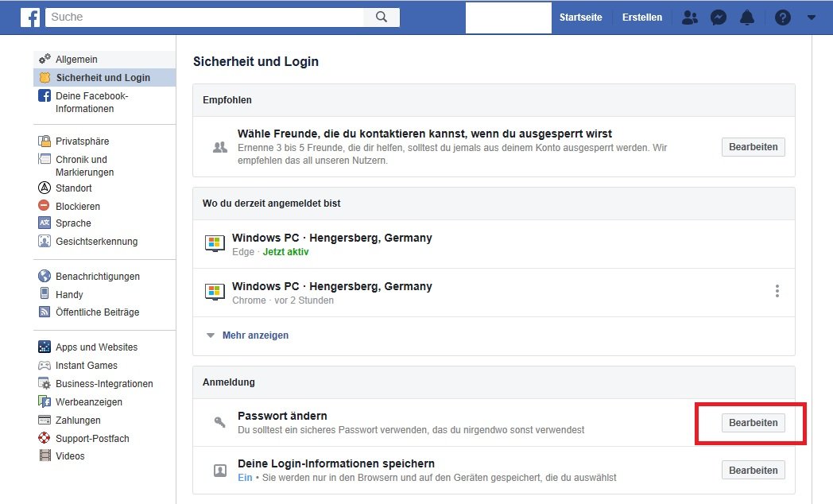The height and width of the screenshot is (504, 833).
Task: Open friend requests icon
Action: (x=691, y=17)
